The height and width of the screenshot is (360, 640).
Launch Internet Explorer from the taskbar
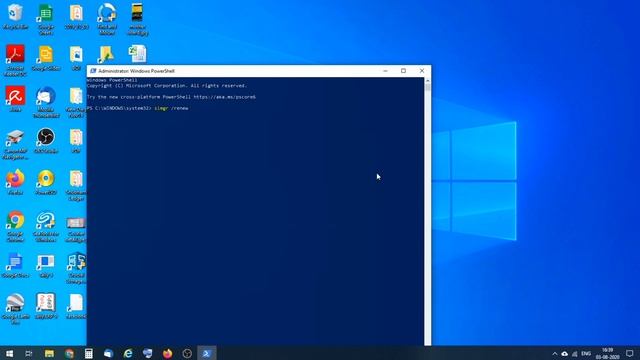[x=128, y=353]
